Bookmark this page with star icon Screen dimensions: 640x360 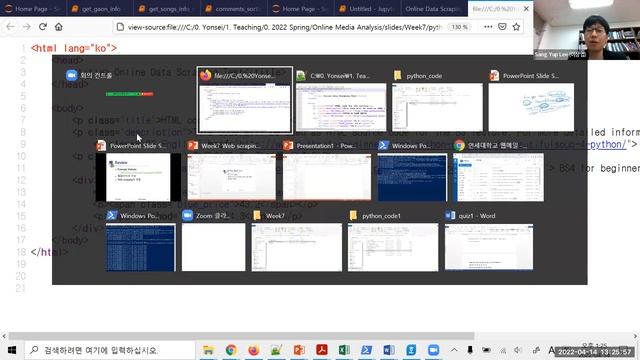point(516,27)
